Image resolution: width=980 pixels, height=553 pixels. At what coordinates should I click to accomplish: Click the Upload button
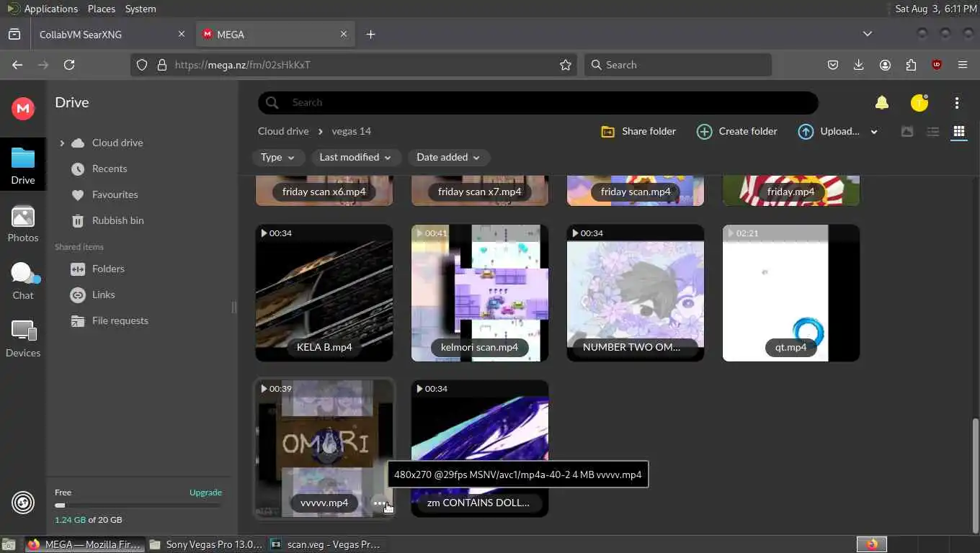click(829, 132)
